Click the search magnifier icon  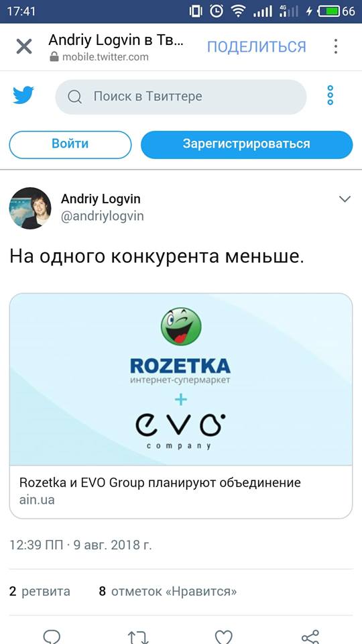tap(74, 97)
